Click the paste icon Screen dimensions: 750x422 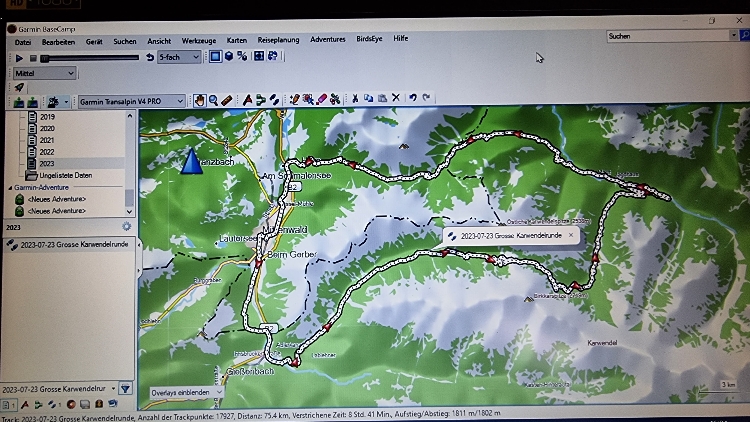tap(382, 98)
